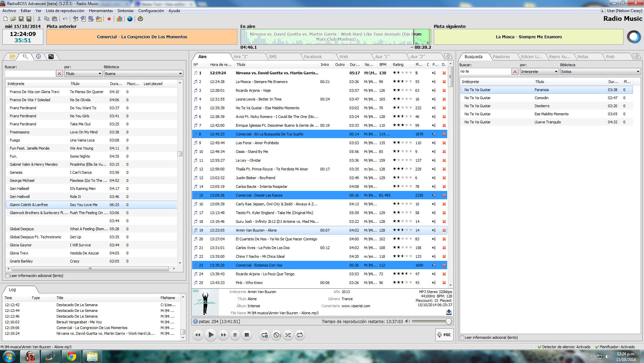Click the Pista anterior orange track box
This screenshot has width=644, height=363.
[142, 37]
